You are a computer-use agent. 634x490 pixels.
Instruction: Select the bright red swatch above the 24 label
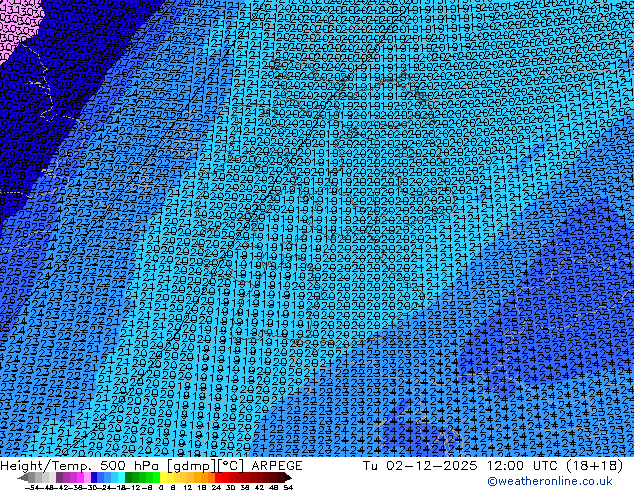point(218,477)
